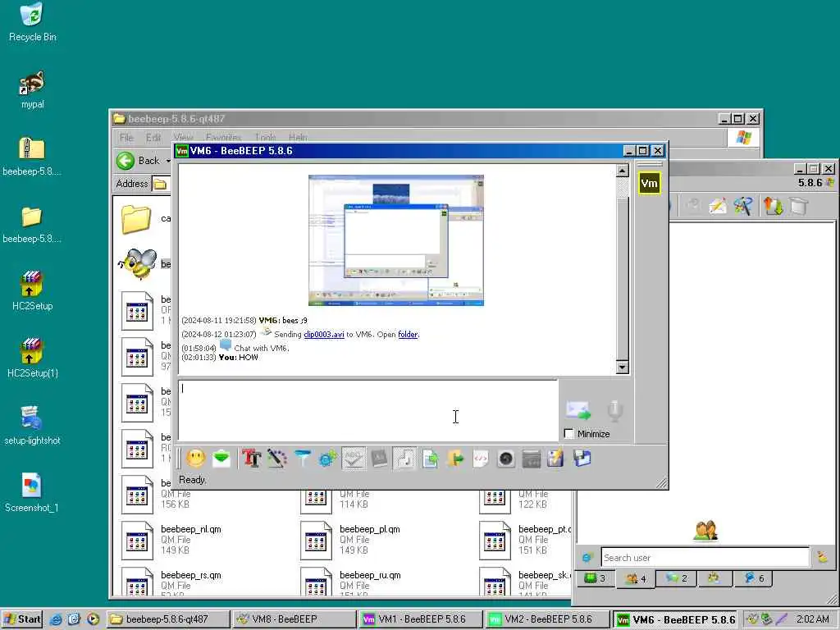Click the pencil note icon in main BeeBEEP toolbar

point(717,206)
